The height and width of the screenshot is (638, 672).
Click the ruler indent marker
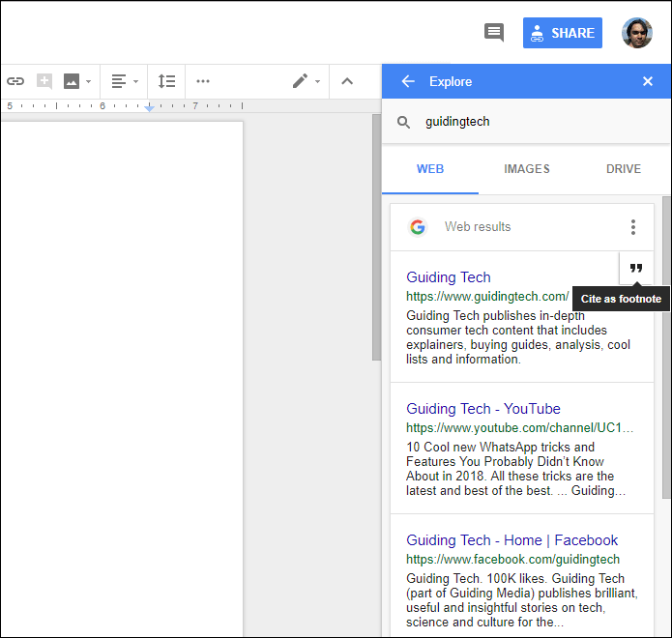coord(149,107)
